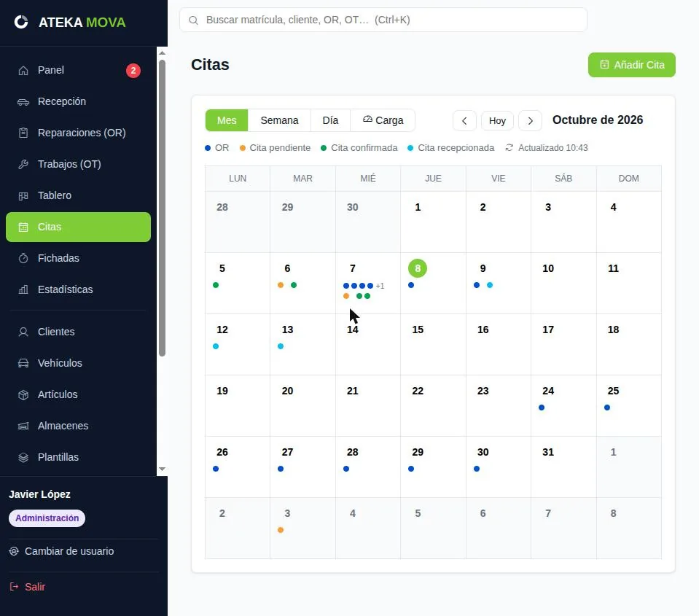Click the orange dot on November 3
Image resolution: width=699 pixels, height=616 pixels.
[281, 530]
